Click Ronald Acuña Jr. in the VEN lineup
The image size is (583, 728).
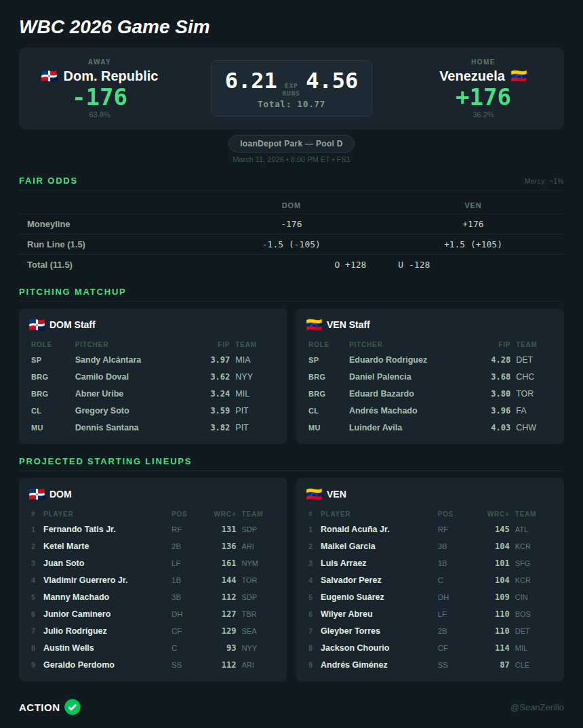[355, 529]
